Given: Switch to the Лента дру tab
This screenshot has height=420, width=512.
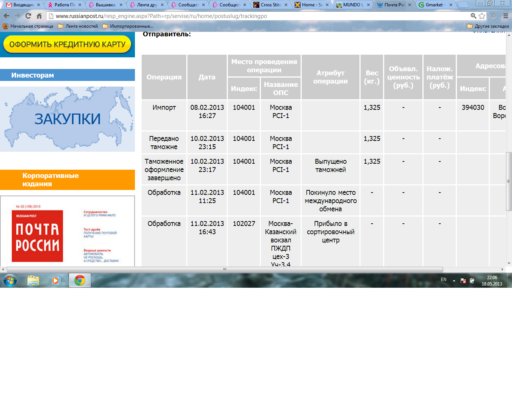Looking at the screenshot, I should pos(147,5).
